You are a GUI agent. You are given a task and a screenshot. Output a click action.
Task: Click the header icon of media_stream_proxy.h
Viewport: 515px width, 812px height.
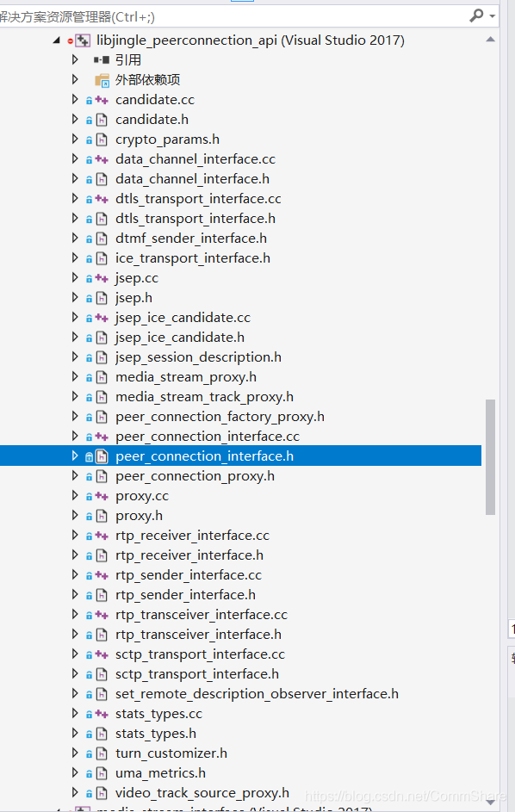(102, 377)
